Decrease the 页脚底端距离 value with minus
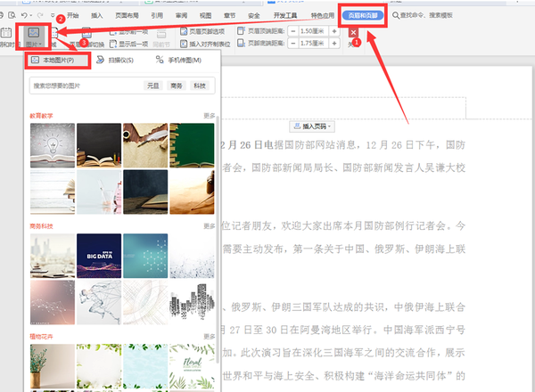Image resolution: width=535 pixels, height=392 pixels. point(292,43)
